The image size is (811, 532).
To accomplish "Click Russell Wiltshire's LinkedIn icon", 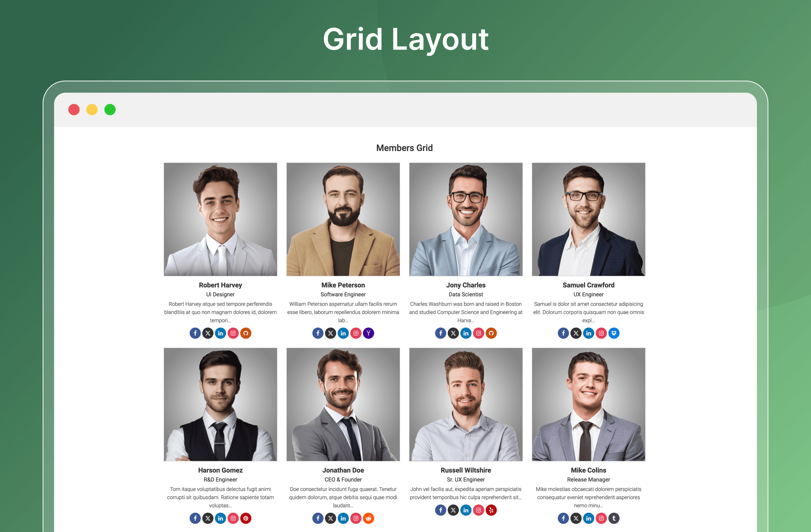I will 466,510.
